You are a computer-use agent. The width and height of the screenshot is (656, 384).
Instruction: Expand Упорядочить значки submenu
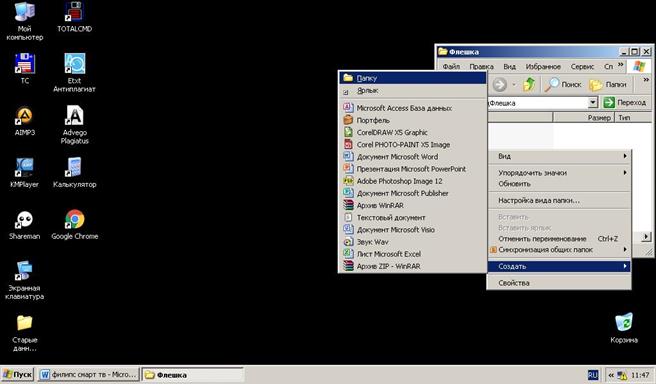tap(559, 172)
